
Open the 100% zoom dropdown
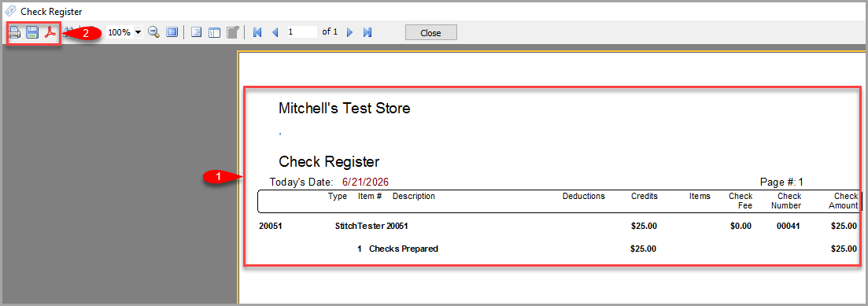(x=138, y=33)
